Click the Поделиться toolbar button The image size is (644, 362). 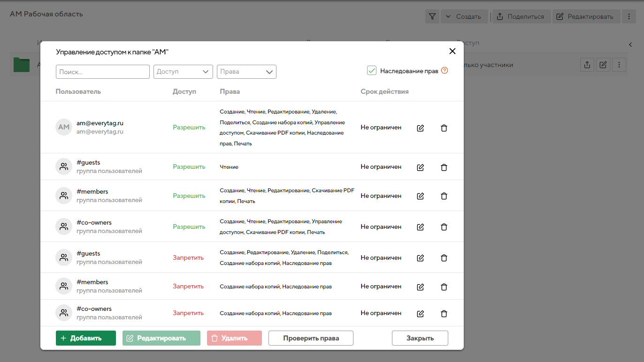(x=521, y=17)
